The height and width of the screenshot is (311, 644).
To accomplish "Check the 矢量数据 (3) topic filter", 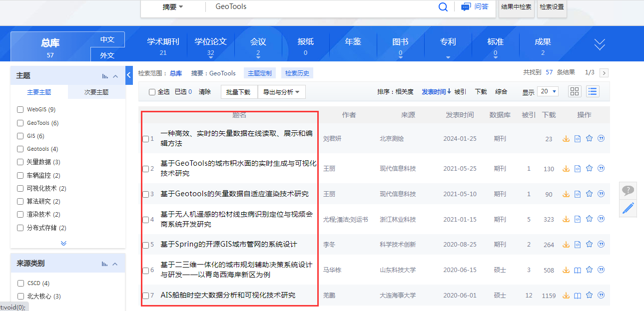I will [x=20, y=162].
